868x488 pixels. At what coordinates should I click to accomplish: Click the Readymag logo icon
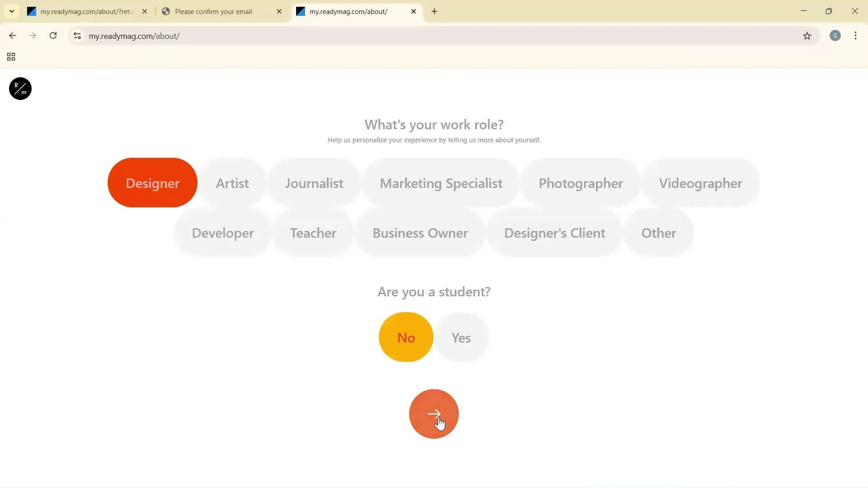pyautogui.click(x=19, y=89)
